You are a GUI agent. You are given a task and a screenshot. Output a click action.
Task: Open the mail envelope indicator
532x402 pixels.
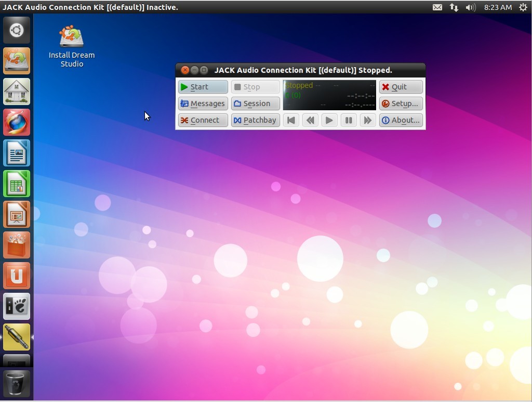[437, 7]
